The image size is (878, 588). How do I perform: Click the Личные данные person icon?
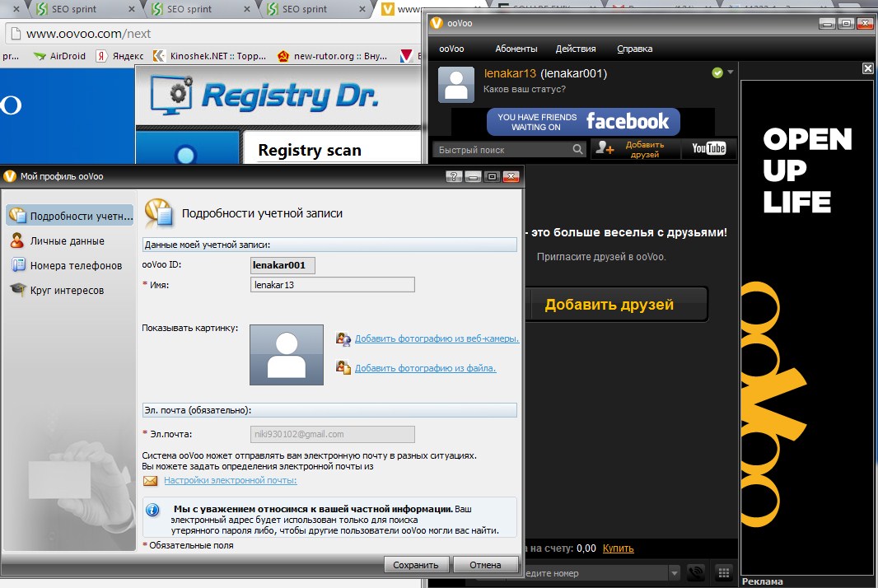click(x=17, y=240)
